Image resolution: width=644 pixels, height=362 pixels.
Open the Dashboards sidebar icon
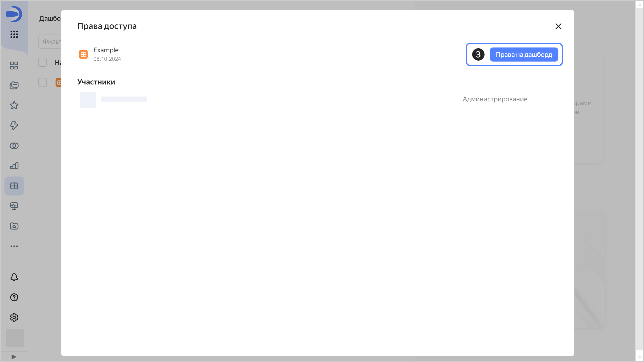[x=14, y=186]
